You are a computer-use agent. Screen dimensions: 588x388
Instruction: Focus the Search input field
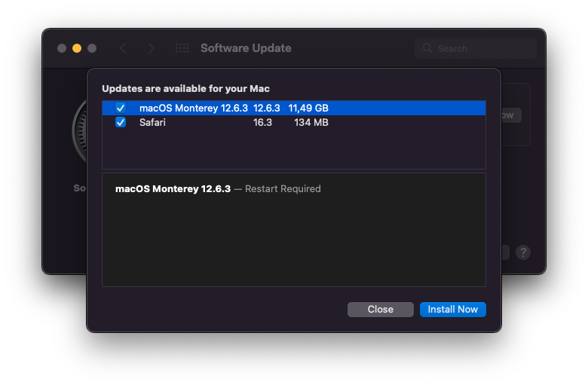click(x=482, y=48)
